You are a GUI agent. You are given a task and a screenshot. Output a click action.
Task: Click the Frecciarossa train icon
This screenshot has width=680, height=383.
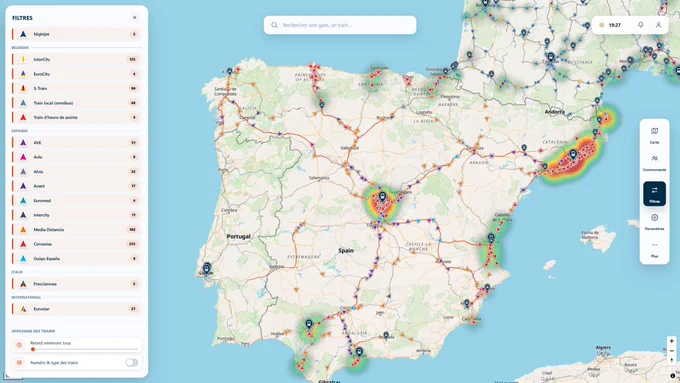[x=23, y=284]
